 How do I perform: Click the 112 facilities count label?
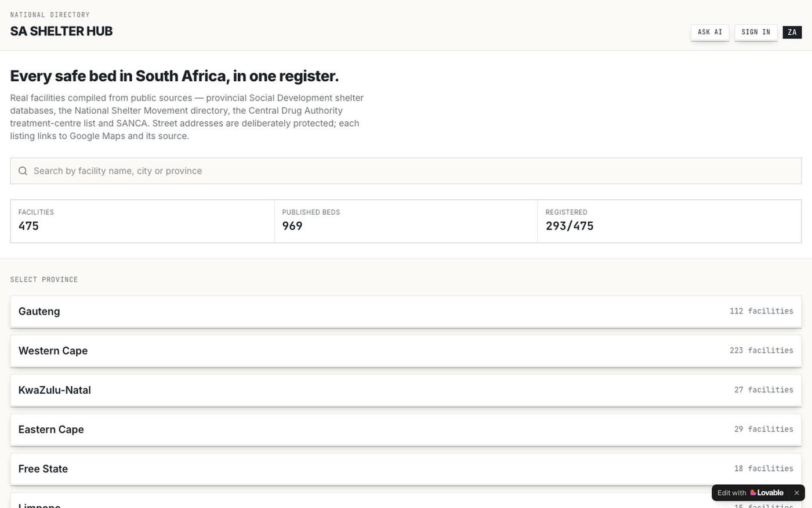point(761,311)
